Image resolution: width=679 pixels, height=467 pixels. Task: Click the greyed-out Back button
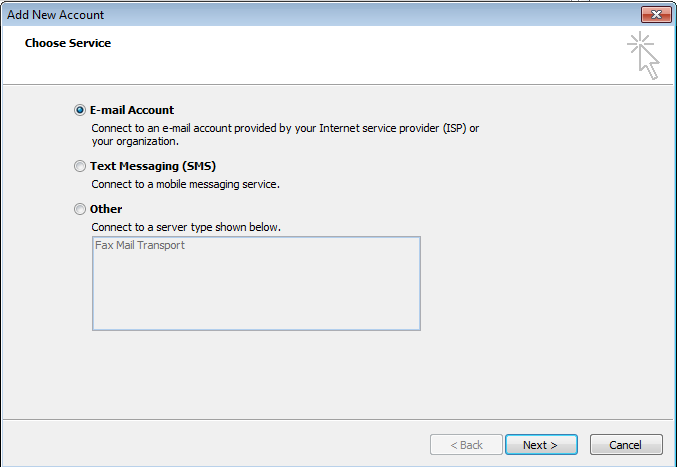tap(465, 445)
